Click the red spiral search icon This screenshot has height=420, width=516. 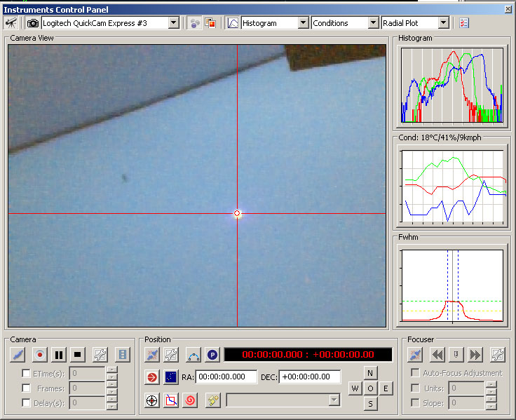click(x=190, y=400)
